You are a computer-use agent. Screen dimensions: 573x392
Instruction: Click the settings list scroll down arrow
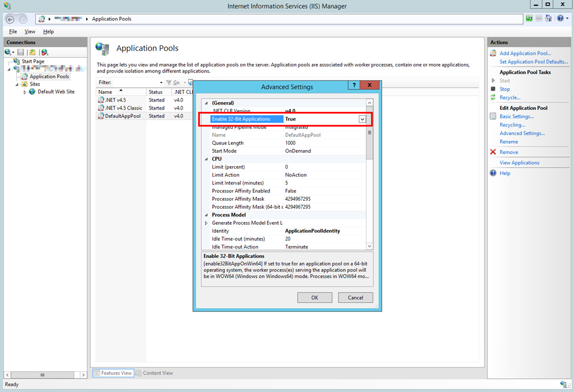click(369, 247)
